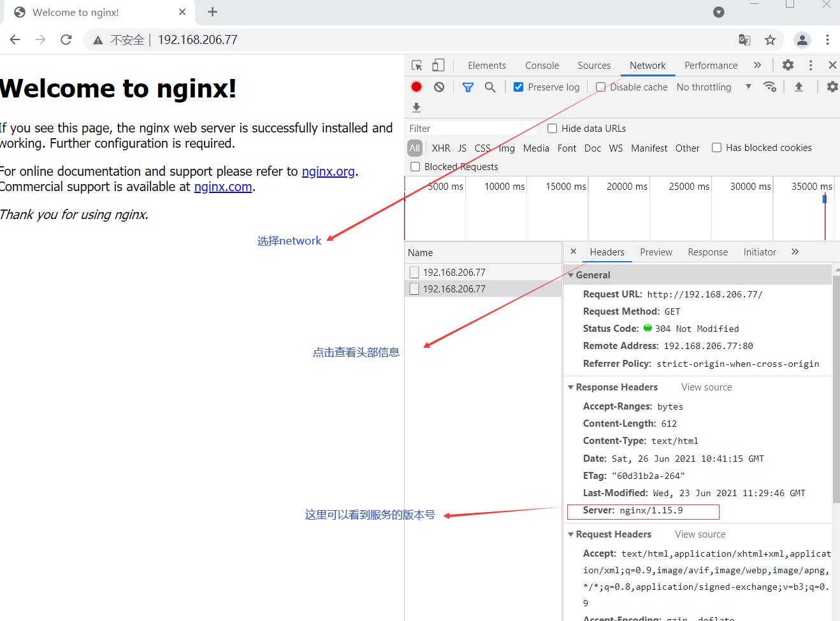Click the translate page icon
The height and width of the screenshot is (621, 840).
744,39
